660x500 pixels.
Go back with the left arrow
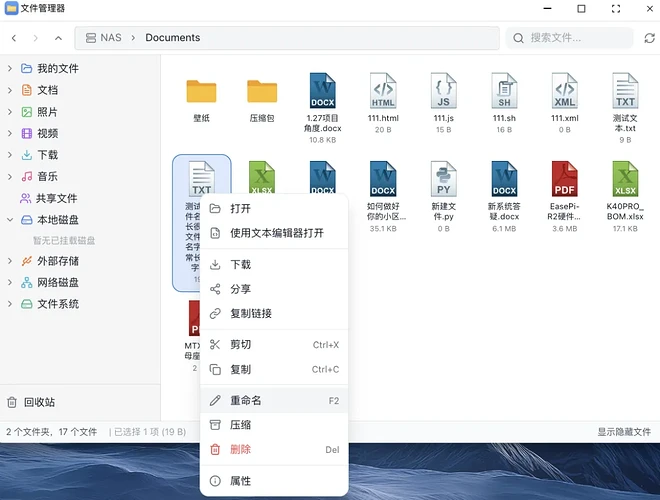tap(14, 38)
